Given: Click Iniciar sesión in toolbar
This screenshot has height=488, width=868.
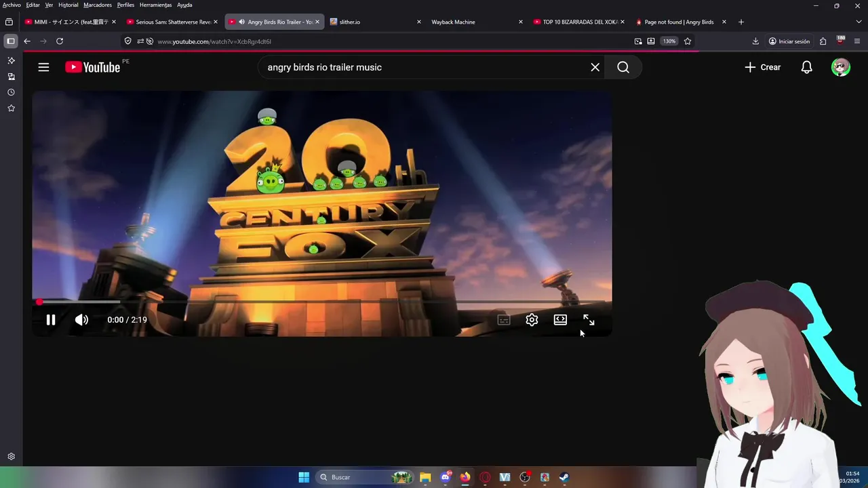Looking at the screenshot, I should pos(789,41).
